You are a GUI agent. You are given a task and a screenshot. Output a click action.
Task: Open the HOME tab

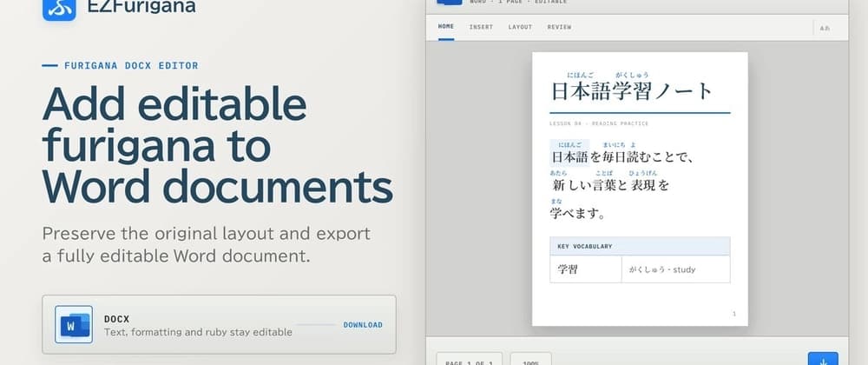(x=445, y=27)
